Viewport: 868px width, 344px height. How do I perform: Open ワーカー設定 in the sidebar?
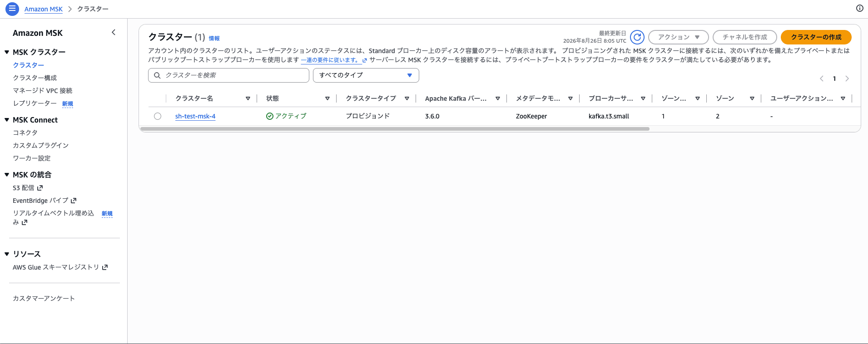click(31, 158)
